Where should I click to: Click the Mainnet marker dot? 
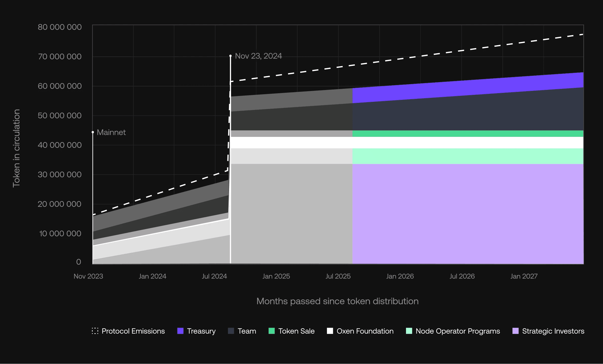(x=93, y=132)
